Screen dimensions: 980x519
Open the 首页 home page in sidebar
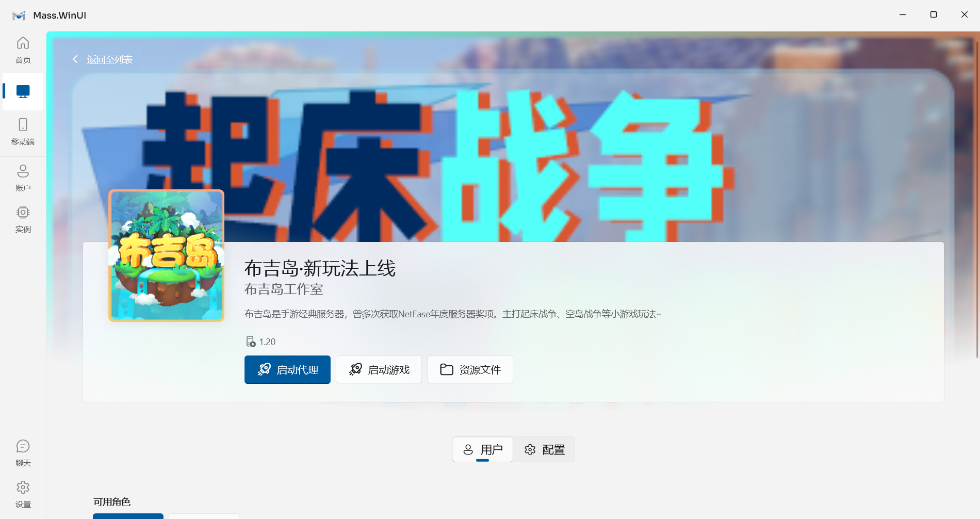tap(23, 50)
